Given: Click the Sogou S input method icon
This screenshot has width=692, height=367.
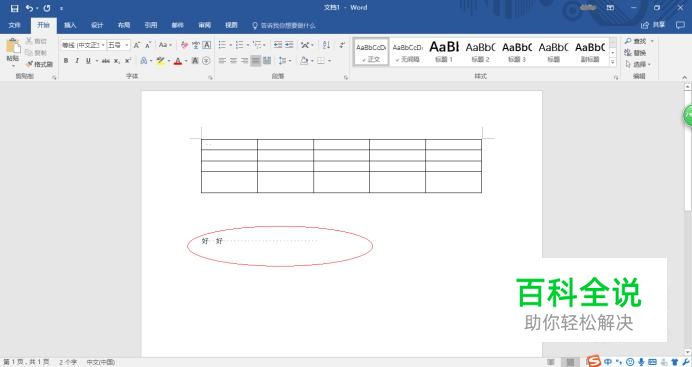Looking at the screenshot, I should click(594, 361).
